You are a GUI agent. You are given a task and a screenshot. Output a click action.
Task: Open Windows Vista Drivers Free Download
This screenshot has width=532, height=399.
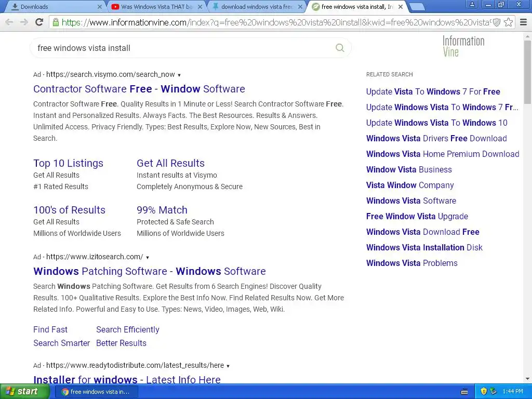(436, 138)
